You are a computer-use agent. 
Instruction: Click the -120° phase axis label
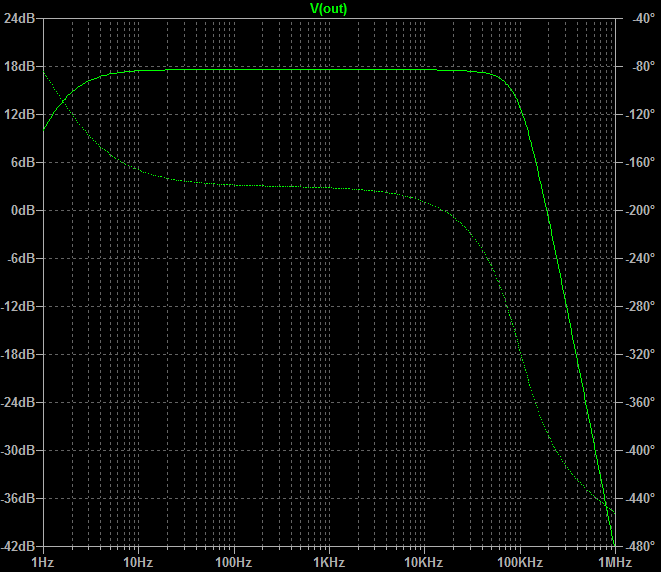click(640, 114)
